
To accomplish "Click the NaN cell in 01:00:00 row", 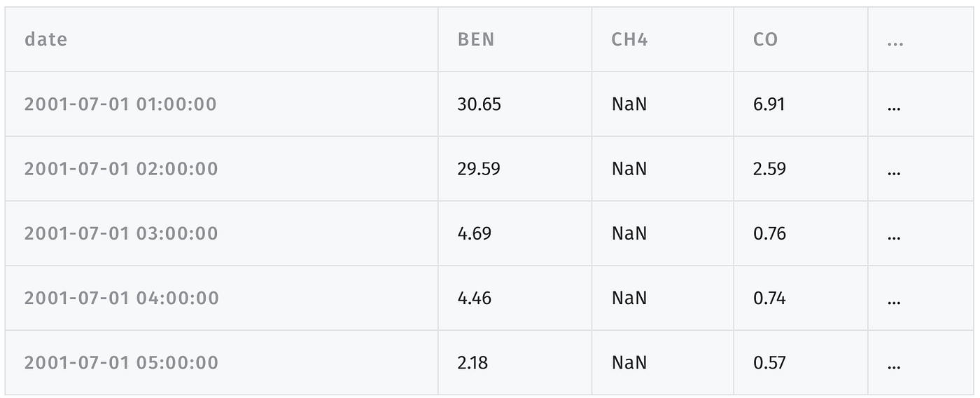I will (629, 104).
